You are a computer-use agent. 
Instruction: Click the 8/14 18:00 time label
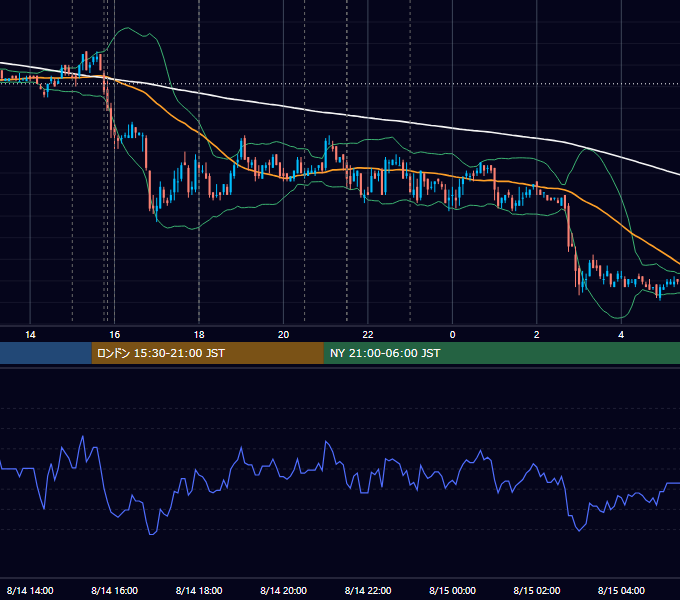[x=199, y=590]
